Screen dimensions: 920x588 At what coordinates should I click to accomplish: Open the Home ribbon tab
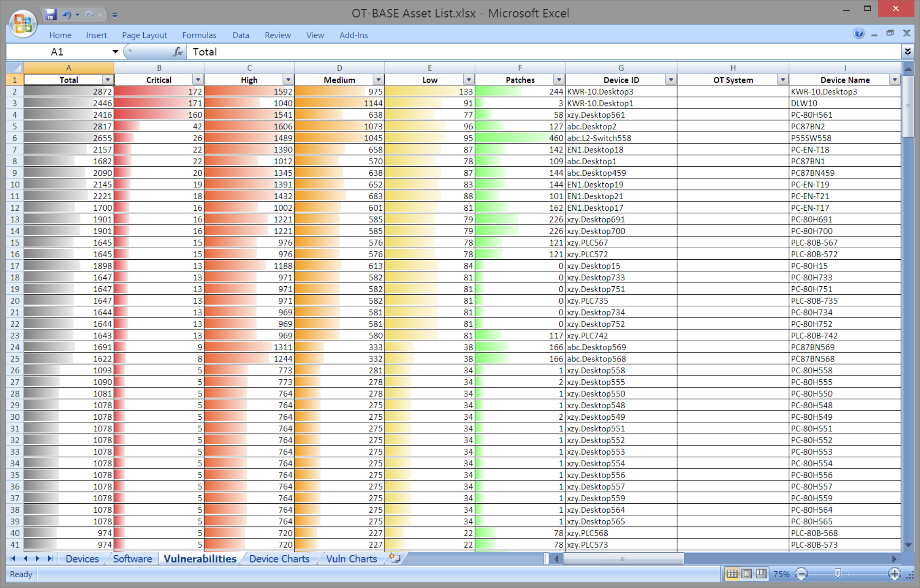click(60, 35)
